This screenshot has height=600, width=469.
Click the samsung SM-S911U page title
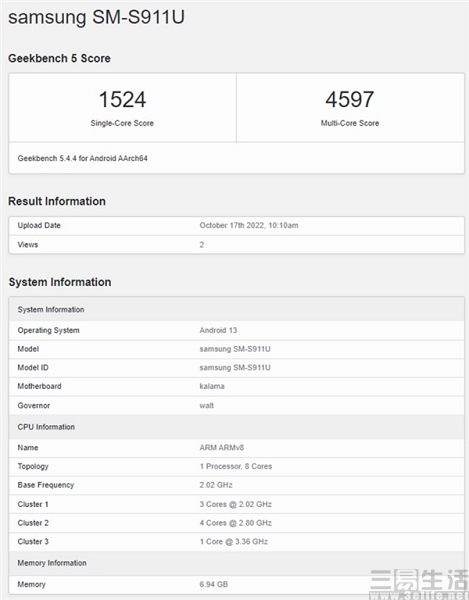[x=96, y=18]
